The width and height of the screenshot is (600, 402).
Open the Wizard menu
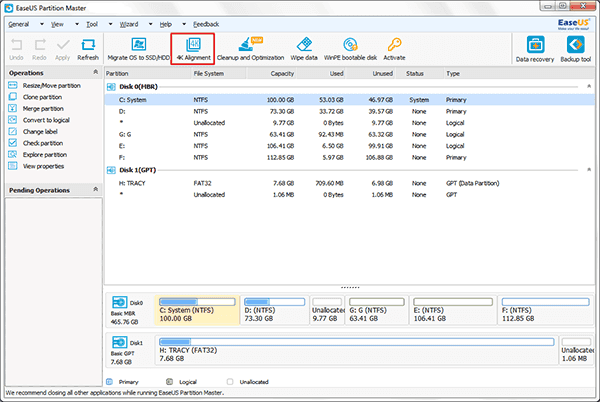pos(129,24)
